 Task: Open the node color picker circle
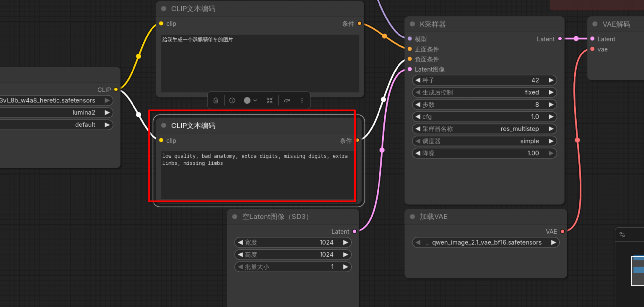[247, 100]
